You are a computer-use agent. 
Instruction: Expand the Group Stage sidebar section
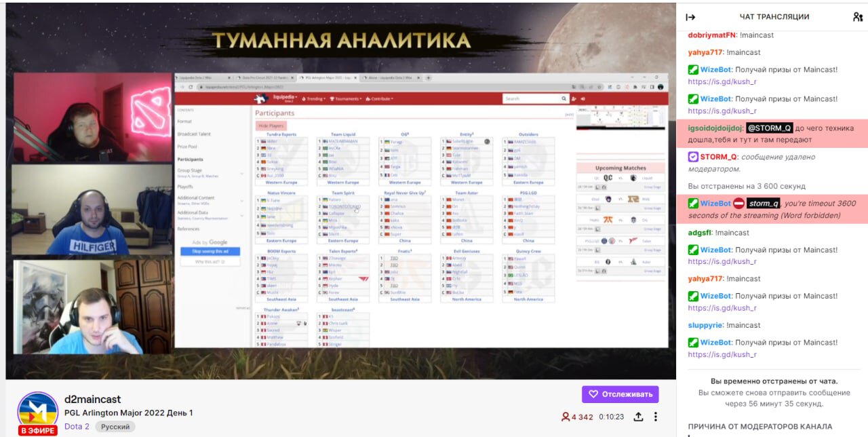pos(242,173)
